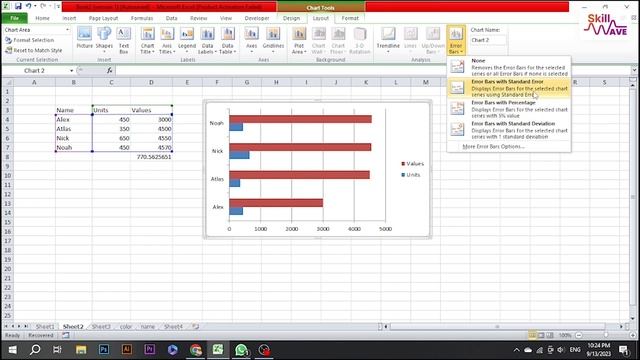Click the Save icon in quick access toolbar
The height and width of the screenshot is (360, 640).
click(18, 6)
